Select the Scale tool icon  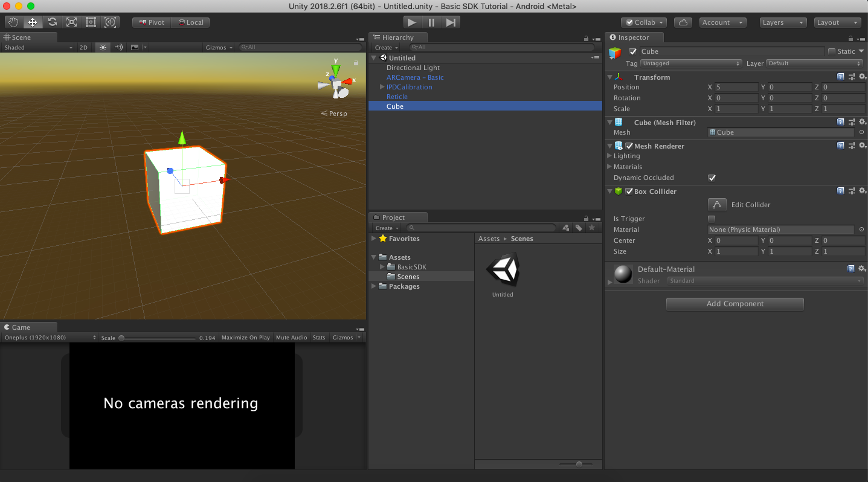click(x=72, y=22)
